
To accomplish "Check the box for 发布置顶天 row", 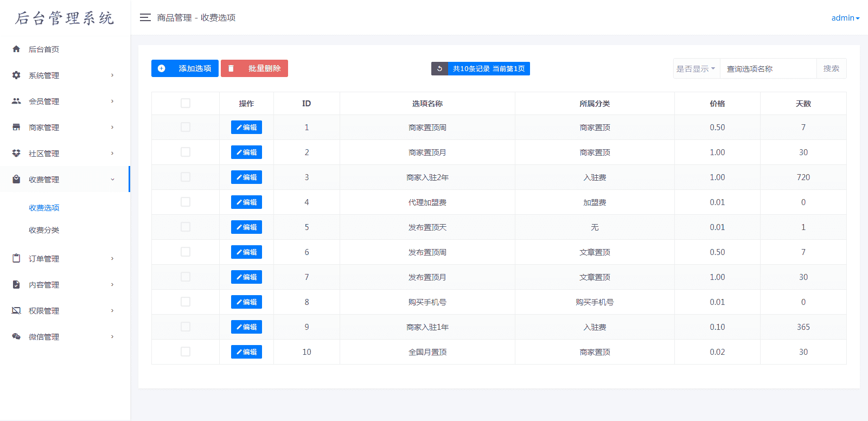I will [x=186, y=227].
